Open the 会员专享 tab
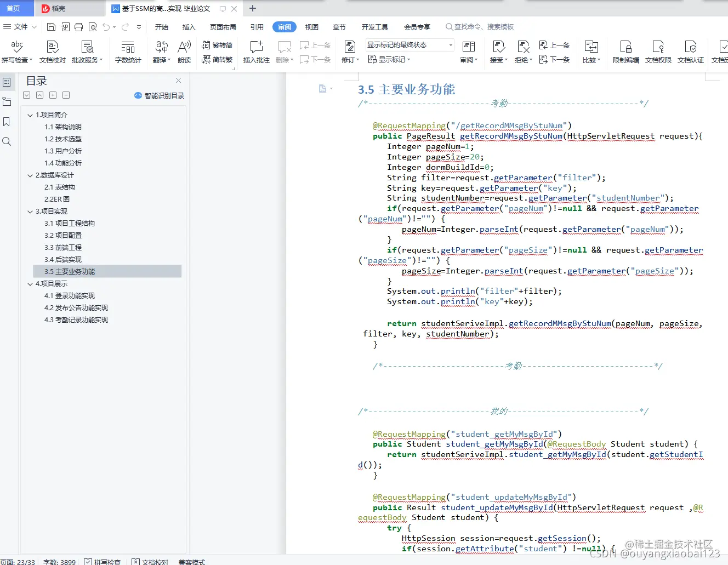 coord(417,27)
